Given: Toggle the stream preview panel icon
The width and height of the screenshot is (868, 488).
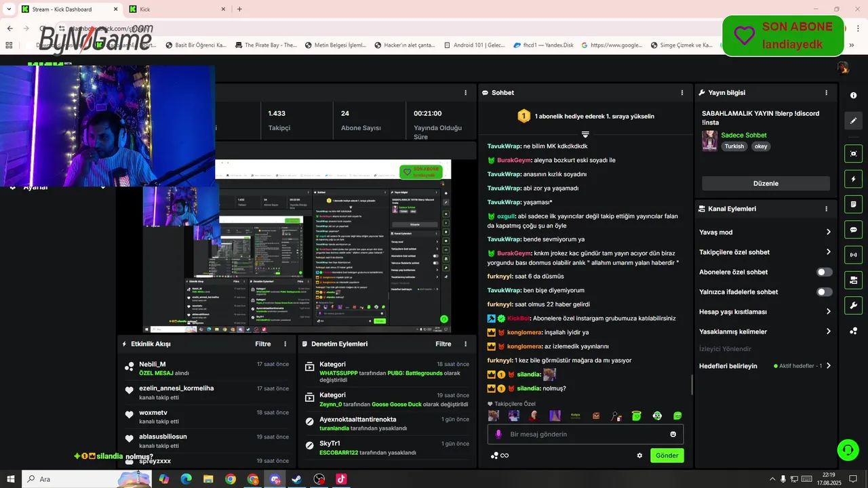Looking at the screenshot, I should click(x=853, y=153).
